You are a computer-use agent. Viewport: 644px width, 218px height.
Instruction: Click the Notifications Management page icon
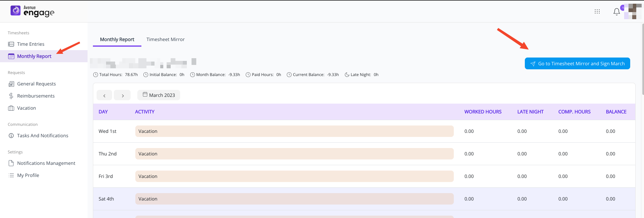click(x=11, y=163)
